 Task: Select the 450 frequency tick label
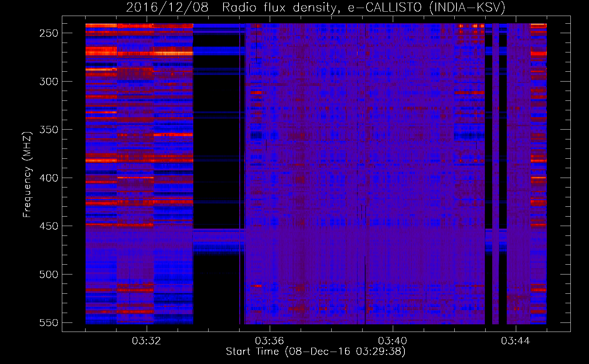pos(49,226)
